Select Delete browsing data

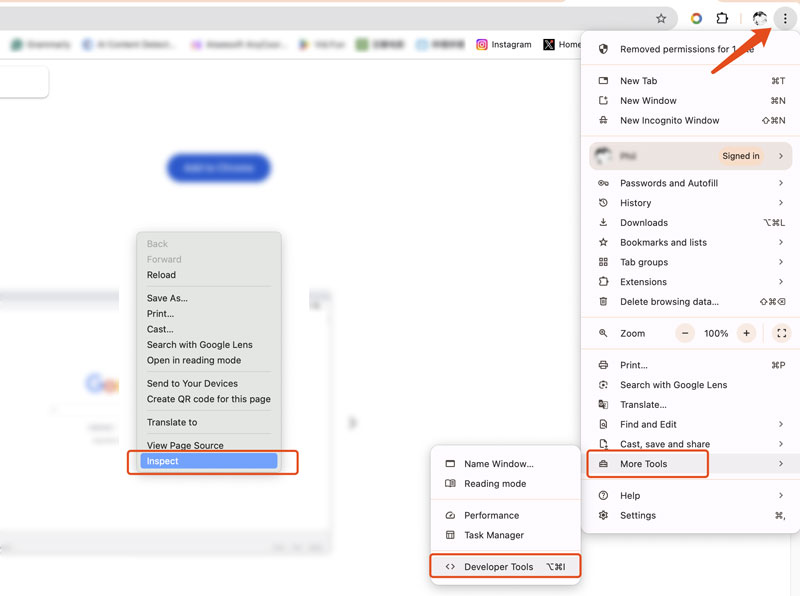tap(691, 302)
